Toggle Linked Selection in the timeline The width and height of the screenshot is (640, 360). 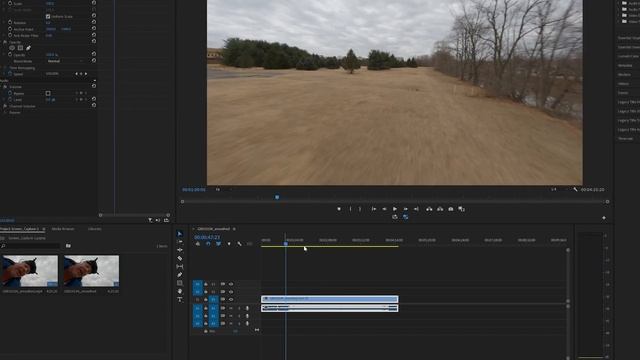tap(218, 244)
